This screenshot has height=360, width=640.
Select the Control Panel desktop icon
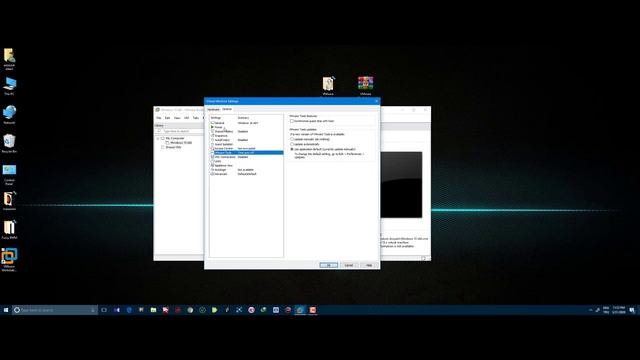tap(9, 174)
